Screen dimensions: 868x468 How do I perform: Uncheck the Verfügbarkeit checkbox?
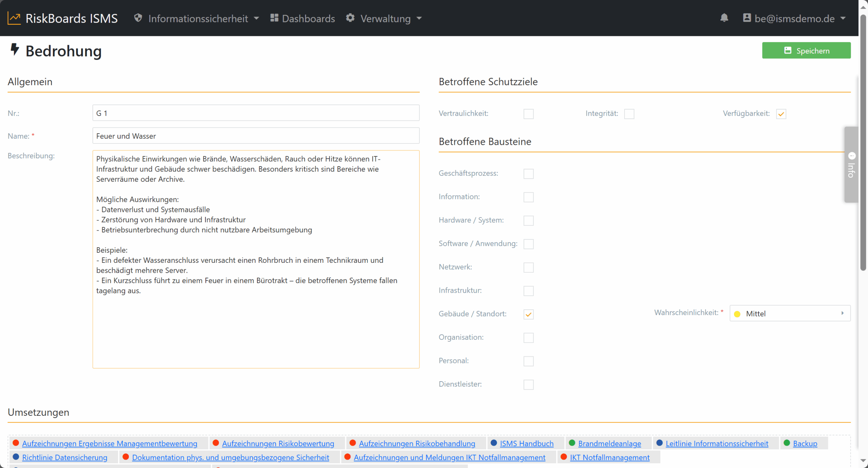point(781,114)
